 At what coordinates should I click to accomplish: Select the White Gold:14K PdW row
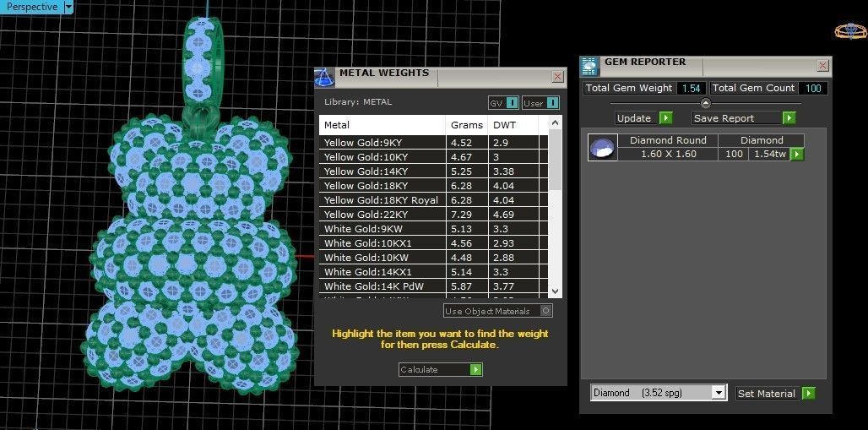(x=433, y=286)
